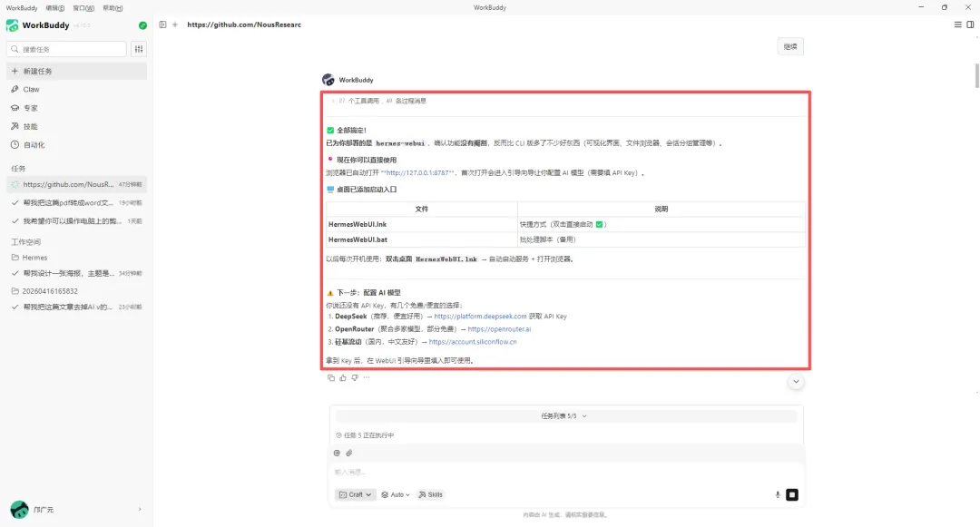This screenshot has height=527, width=980.
Task: Click the @ mention icon in the message box
Action: [337, 453]
